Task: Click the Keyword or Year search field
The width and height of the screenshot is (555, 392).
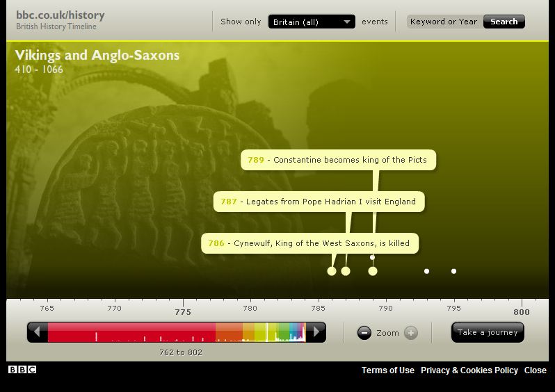Action: tap(445, 22)
